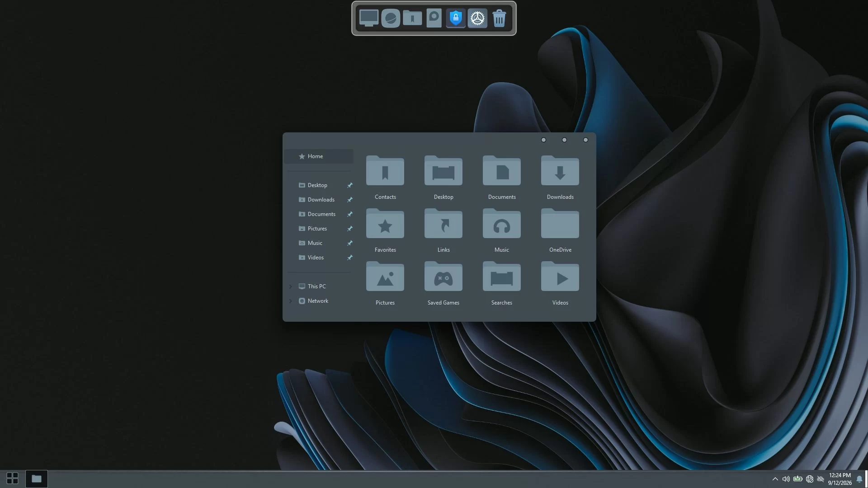
Task: Open the Start button on taskbar
Action: [12, 479]
